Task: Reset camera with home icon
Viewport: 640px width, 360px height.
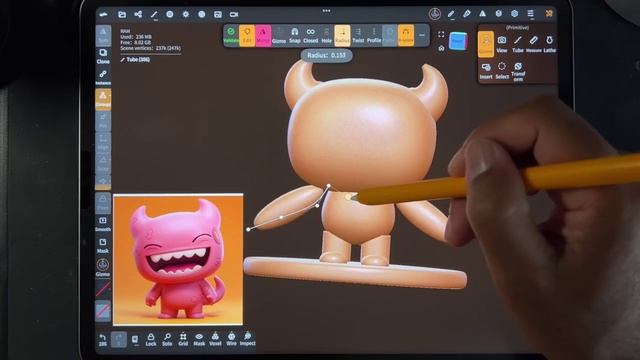Action: pos(441,48)
